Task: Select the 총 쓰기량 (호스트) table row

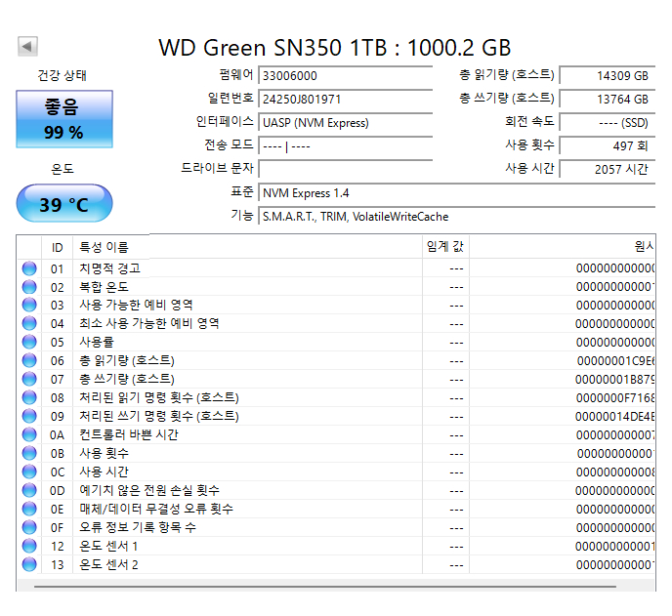Action: [336, 379]
